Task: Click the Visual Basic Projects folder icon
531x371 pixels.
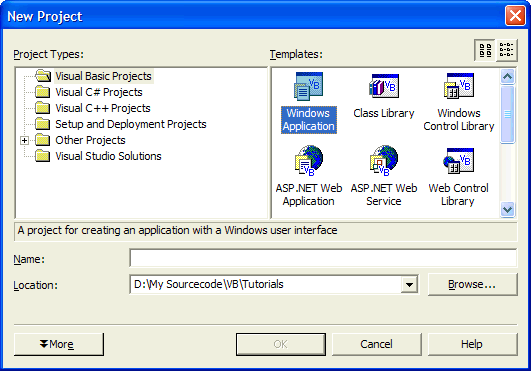Action: (43, 76)
